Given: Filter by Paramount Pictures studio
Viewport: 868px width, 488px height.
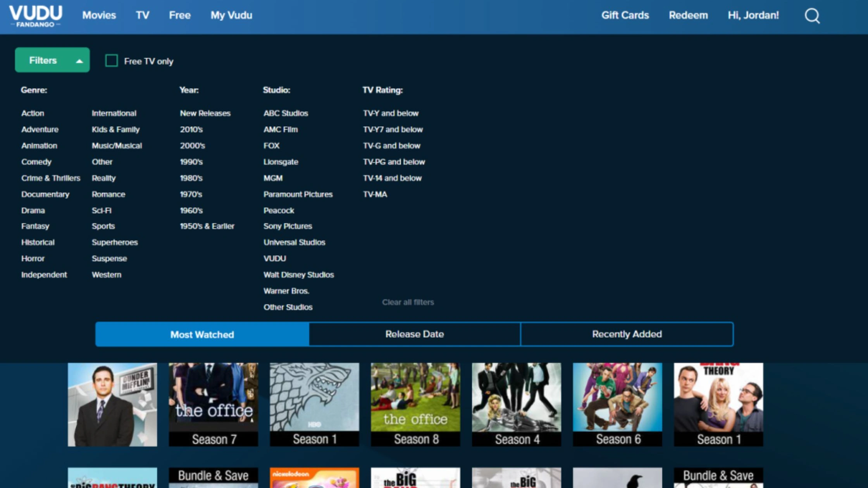Looking at the screenshot, I should [x=298, y=194].
